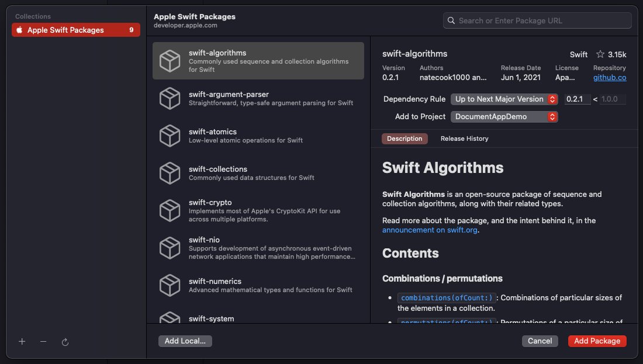This screenshot has width=643, height=364.
Task: Switch to the Description tab
Action: 405,138
